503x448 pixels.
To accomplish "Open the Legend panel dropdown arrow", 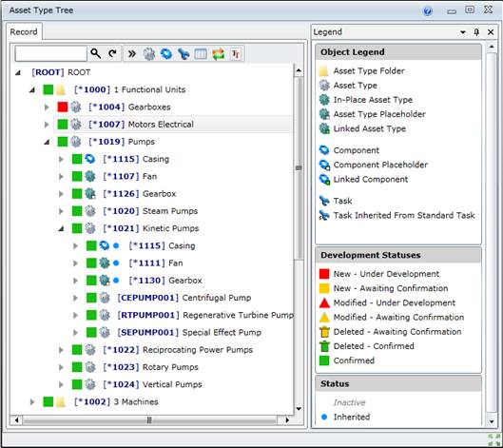I will click(x=463, y=32).
